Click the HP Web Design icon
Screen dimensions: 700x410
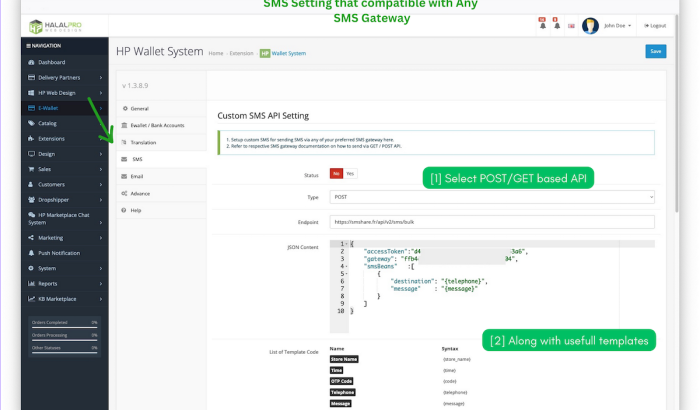click(31, 92)
